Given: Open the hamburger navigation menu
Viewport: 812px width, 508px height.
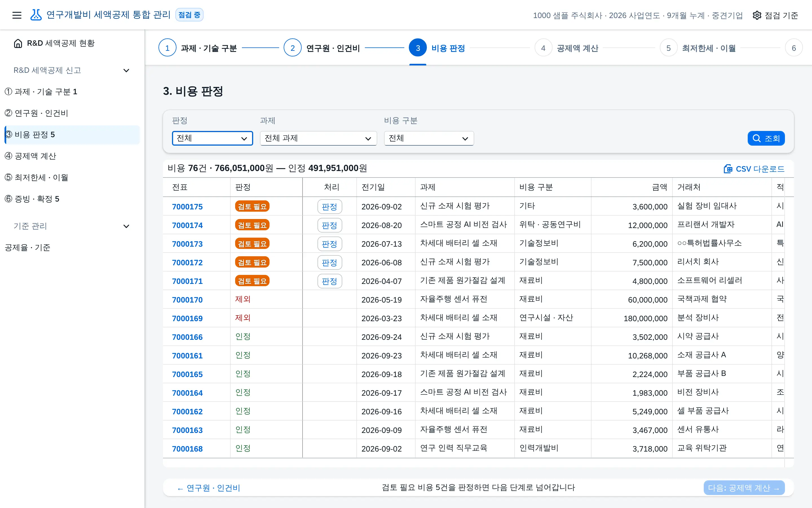Looking at the screenshot, I should point(17,15).
